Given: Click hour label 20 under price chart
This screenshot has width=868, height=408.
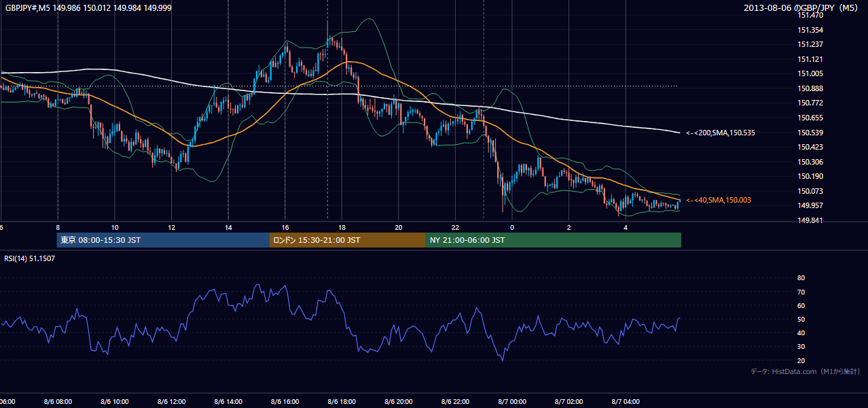Looking at the screenshot, I should tap(399, 227).
